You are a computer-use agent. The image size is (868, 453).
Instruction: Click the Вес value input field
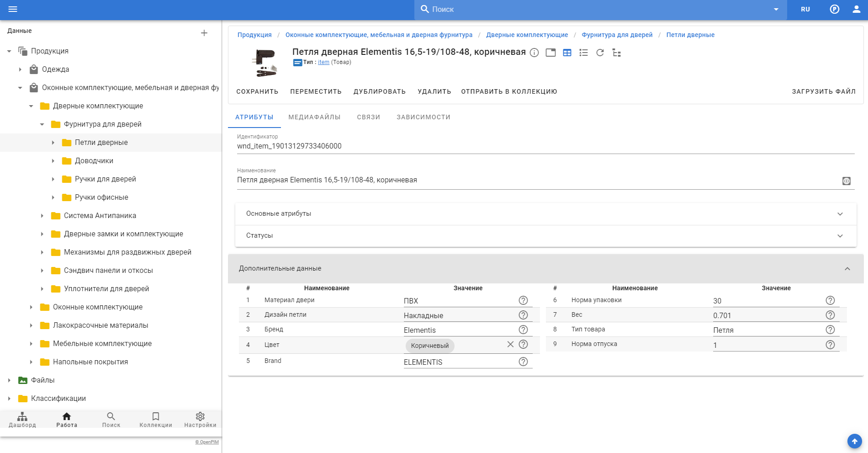[x=767, y=315]
